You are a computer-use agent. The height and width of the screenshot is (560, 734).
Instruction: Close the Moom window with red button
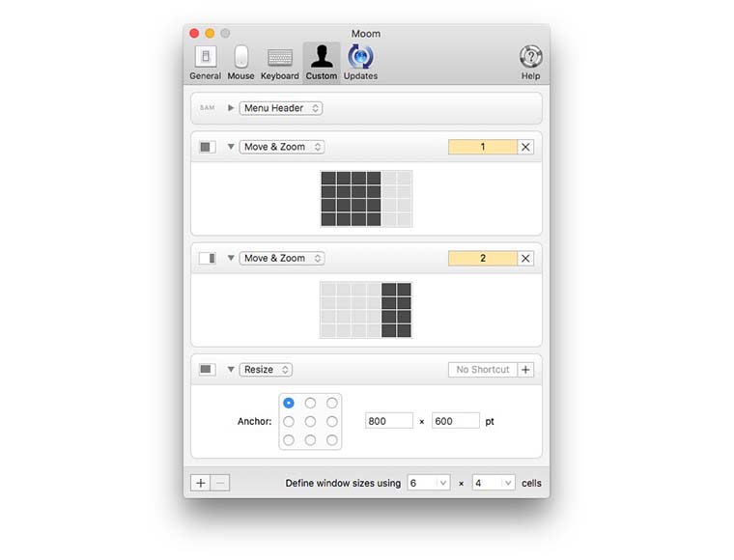coord(194,33)
